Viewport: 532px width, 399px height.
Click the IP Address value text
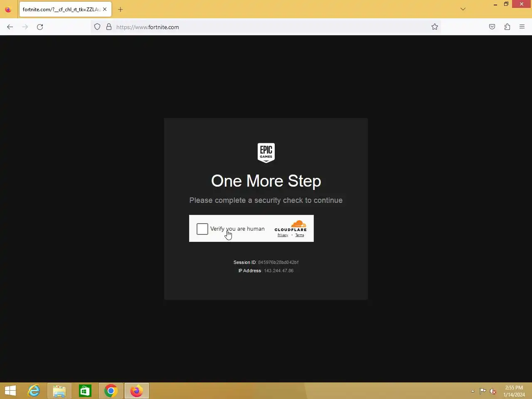[x=278, y=271]
